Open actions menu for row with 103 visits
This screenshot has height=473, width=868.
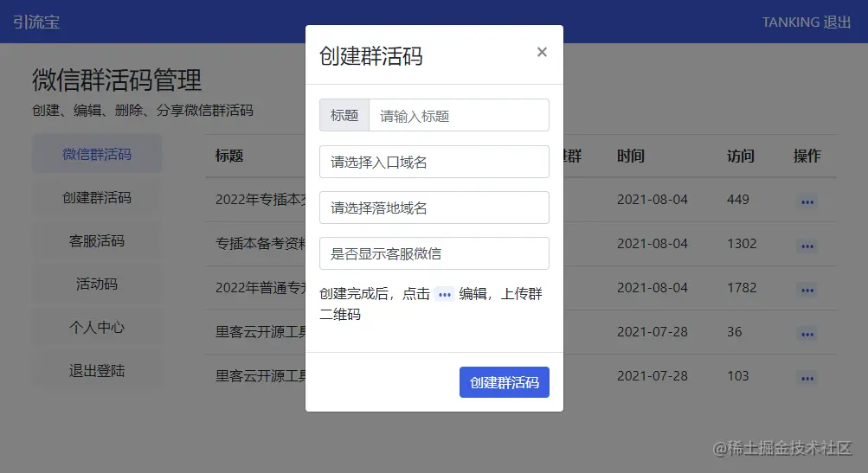(x=807, y=379)
